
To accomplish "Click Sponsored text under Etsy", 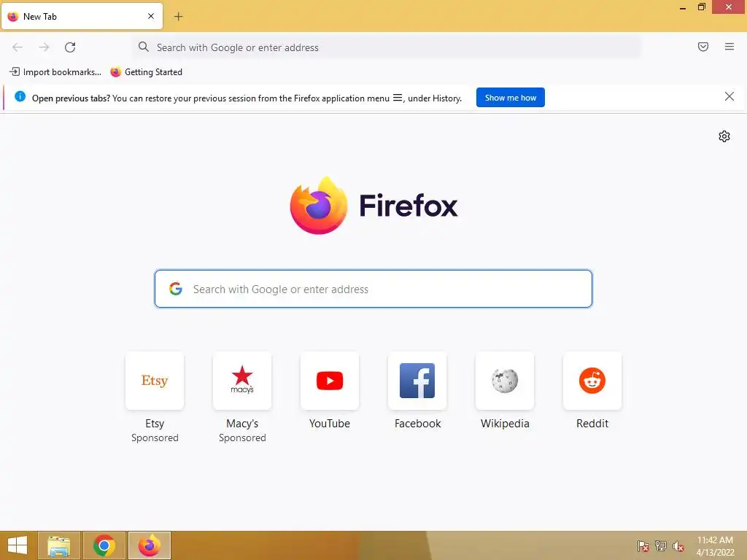I will (155, 437).
